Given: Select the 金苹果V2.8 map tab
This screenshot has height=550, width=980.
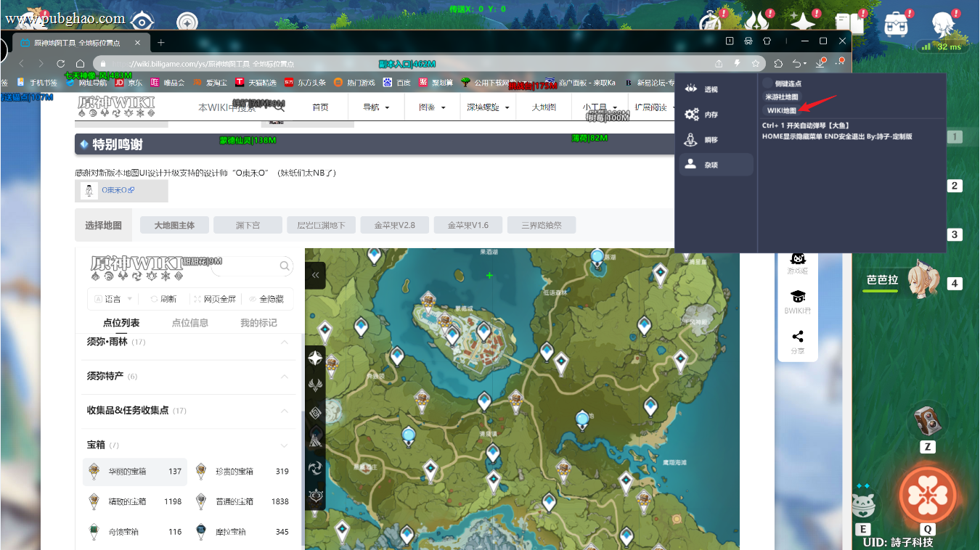Looking at the screenshot, I should (x=395, y=225).
